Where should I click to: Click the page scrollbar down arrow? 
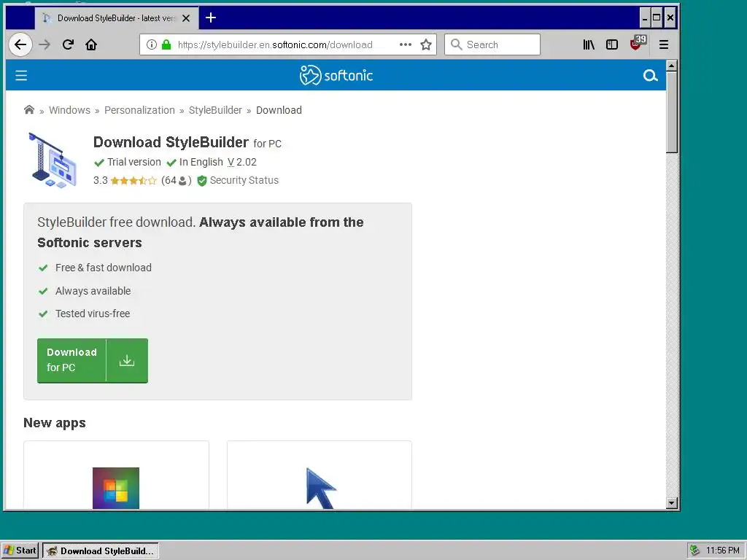coord(672,503)
